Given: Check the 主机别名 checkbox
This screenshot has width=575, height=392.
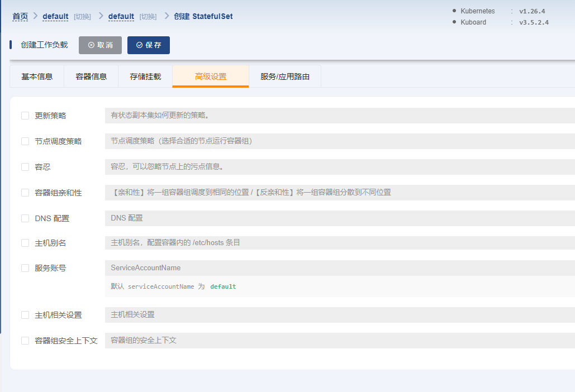Looking at the screenshot, I should coord(25,243).
